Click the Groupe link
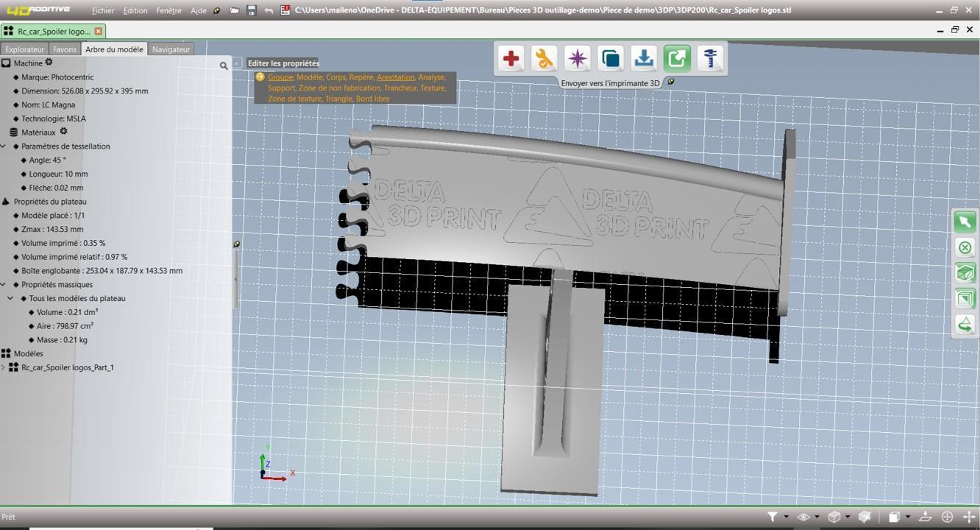The image size is (980, 530). click(280, 77)
